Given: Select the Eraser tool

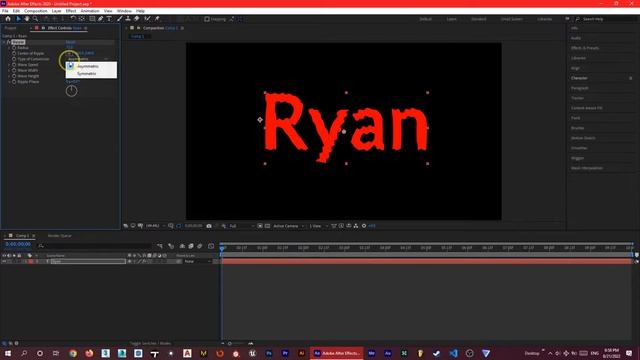Looking at the screenshot, I should [x=136, y=19].
